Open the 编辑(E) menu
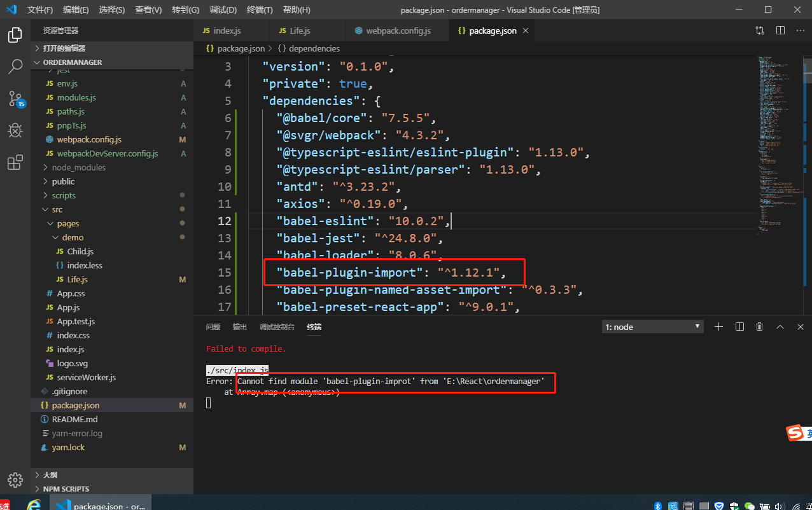 coord(76,10)
